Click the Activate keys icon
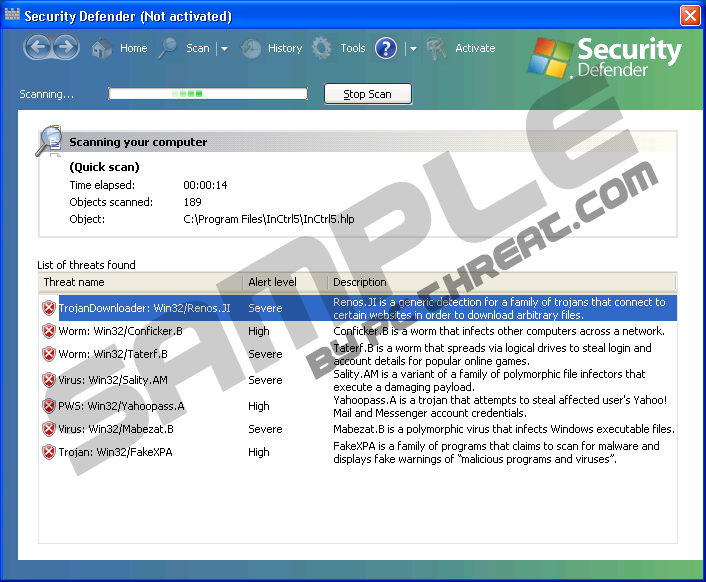This screenshot has height=582, width=706. click(x=436, y=48)
